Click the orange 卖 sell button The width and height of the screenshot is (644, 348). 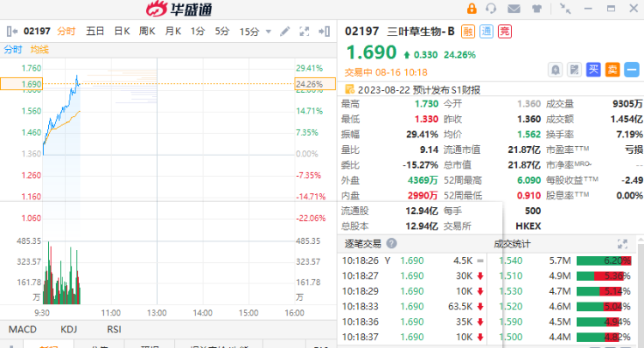(612, 70)
